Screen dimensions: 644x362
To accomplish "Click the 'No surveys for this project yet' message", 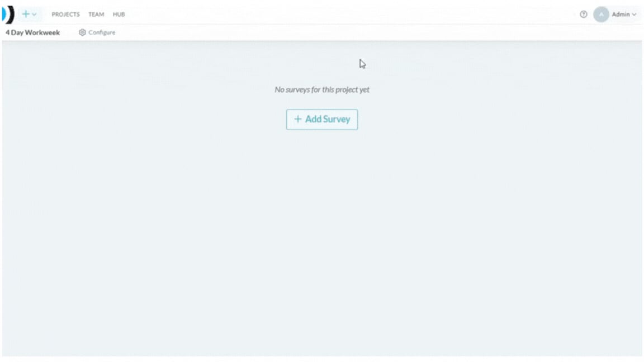I will (x=322, y=89).
